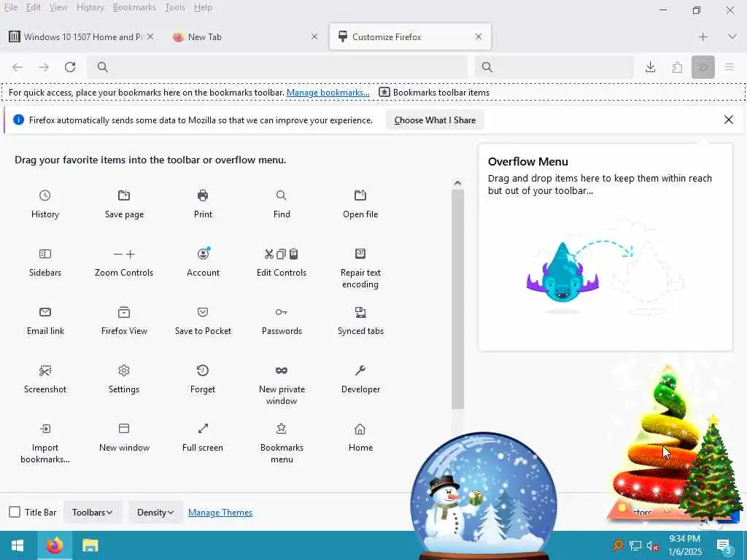Image resolution: width=747 pixels, height=560 pixels.
Task: Select the Save to Pocket item
Action: coord(203,321)
